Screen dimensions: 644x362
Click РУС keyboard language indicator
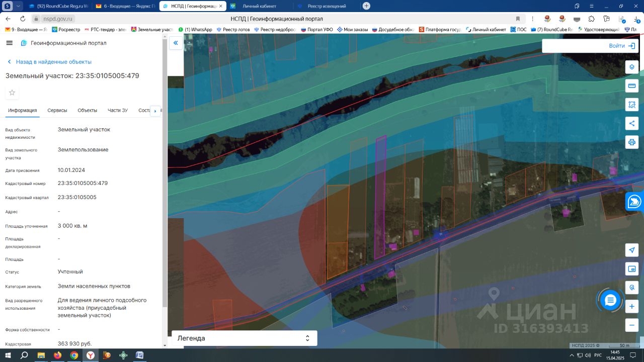pyautogui.click(x=598, y=355)
